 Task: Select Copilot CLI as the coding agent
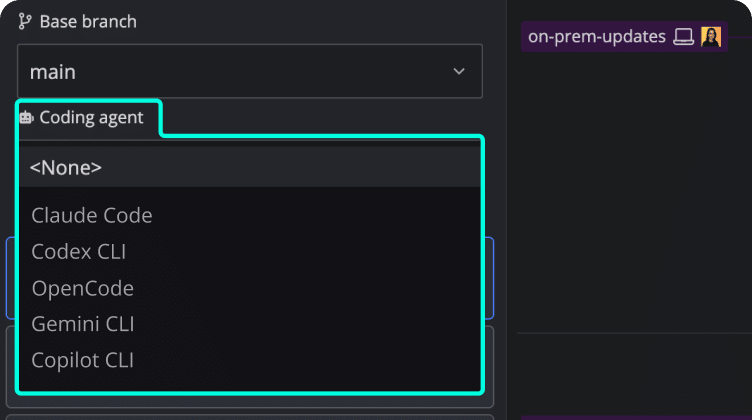pyautogui.click(x=83, y=360)
